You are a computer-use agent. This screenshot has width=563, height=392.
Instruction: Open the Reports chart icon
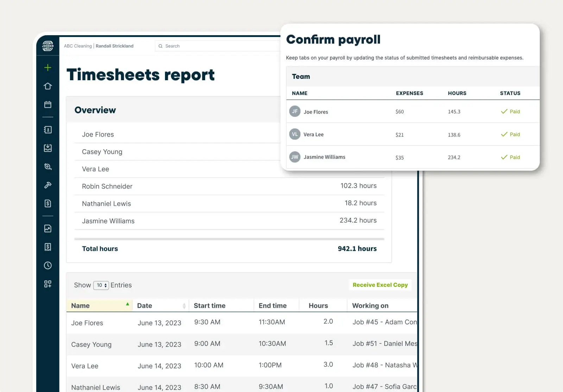[x=48, y=229]
